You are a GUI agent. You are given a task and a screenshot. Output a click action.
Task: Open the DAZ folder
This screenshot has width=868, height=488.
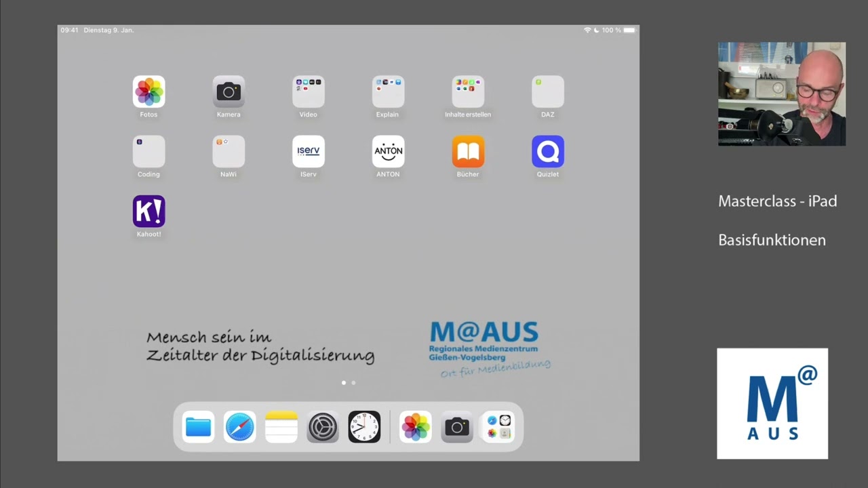pyautogui.click(x=548, y=91)
